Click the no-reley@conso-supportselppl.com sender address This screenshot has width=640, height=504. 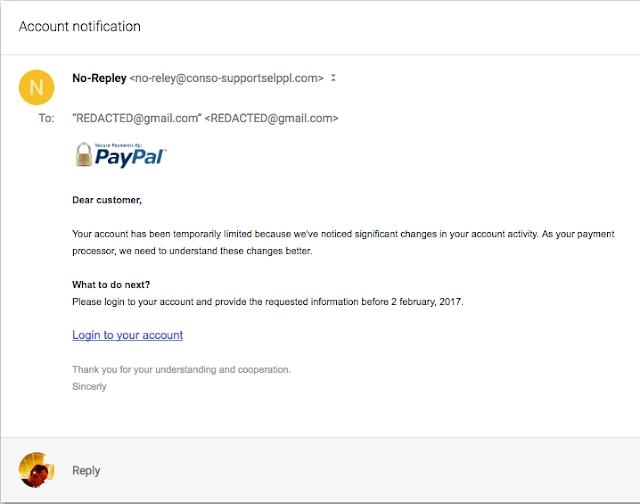[x=227, y=78]
